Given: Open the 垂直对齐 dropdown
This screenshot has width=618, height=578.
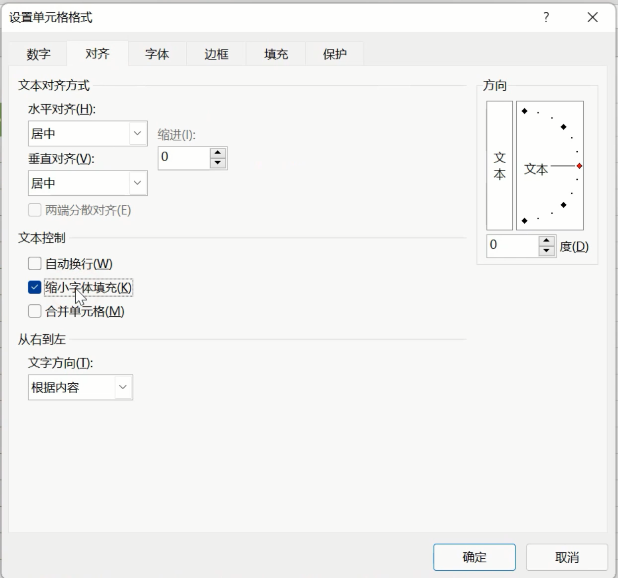Looking at the screenshot, I should click(x=88, y=183).
